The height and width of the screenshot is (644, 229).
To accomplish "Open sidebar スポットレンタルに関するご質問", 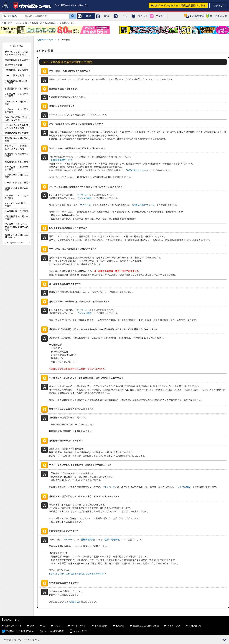I will tap(17, 111).
